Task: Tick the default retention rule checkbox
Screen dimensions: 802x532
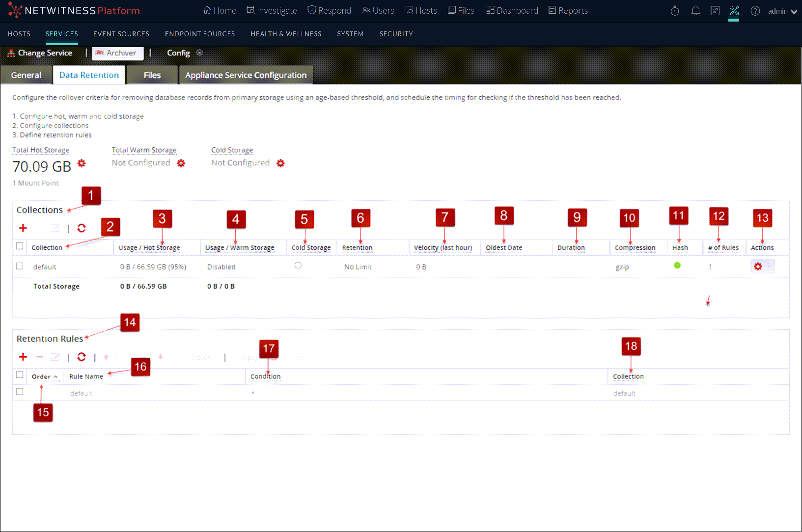Action: click(x=20, y=392)
